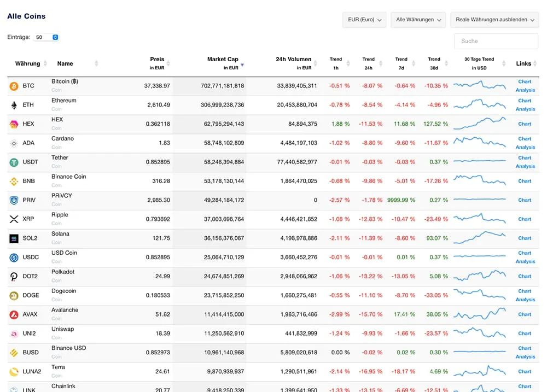Click PRiVCY 7d trend 9999.99 %
Image resolution: width=547 pixels, height=392 pixels.
tap(401, 200)
